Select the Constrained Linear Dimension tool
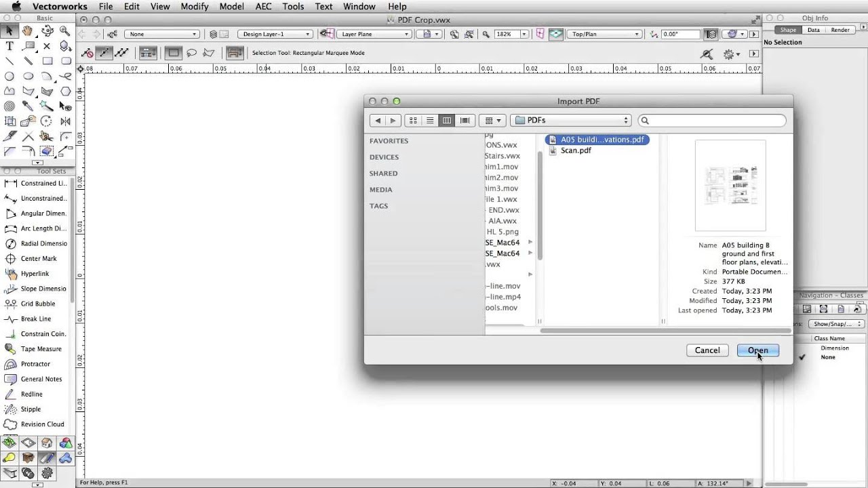 (35, 183)
